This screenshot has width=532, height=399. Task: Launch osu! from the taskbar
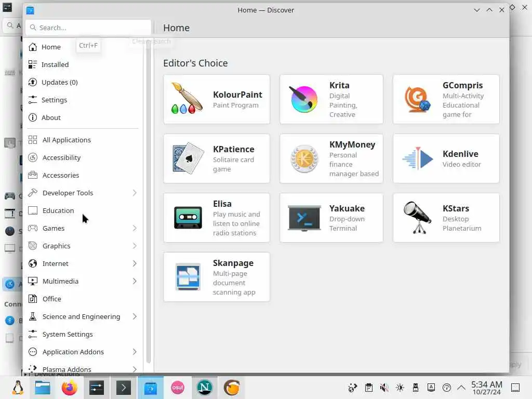pos(178,388)
